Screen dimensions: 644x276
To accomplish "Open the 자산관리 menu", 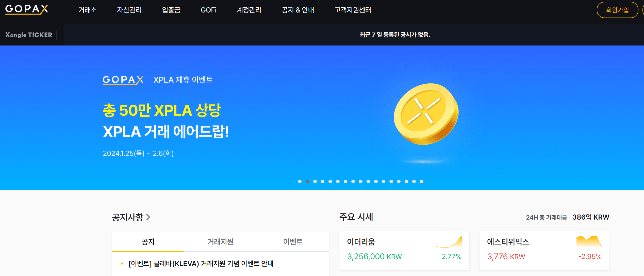I will point(130,10).
